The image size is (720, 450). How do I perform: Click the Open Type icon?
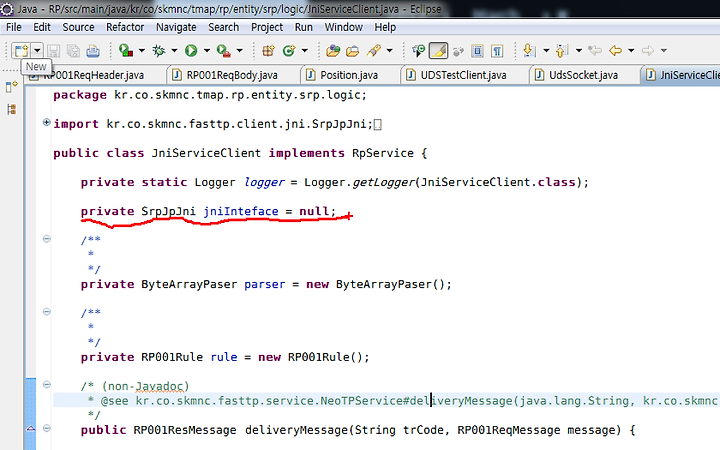[333, 51]
